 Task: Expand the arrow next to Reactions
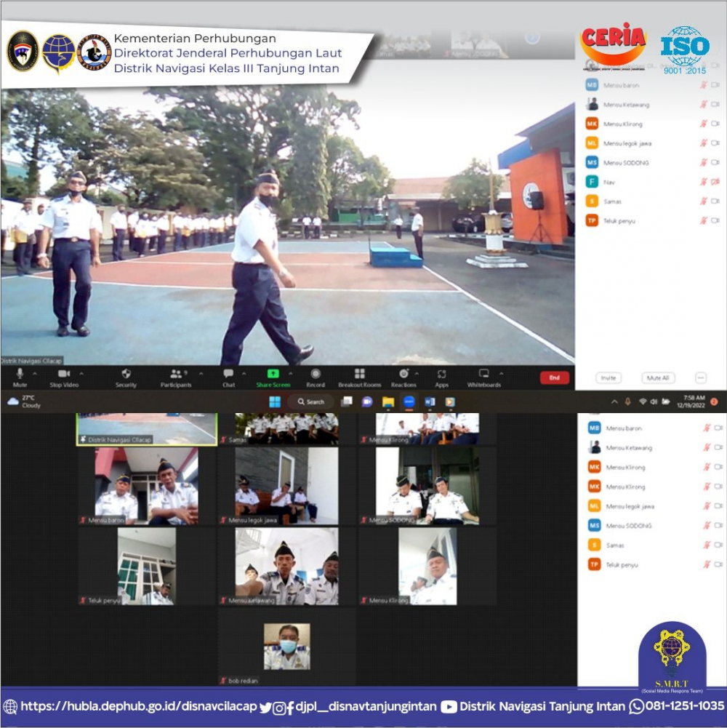[417, 373]
